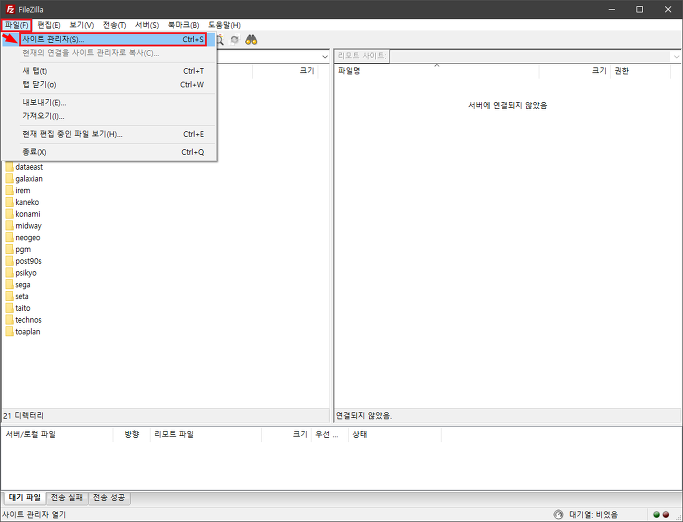
Task: Click the speed limit gauge icon in status bar
Action: coord(558,515)
